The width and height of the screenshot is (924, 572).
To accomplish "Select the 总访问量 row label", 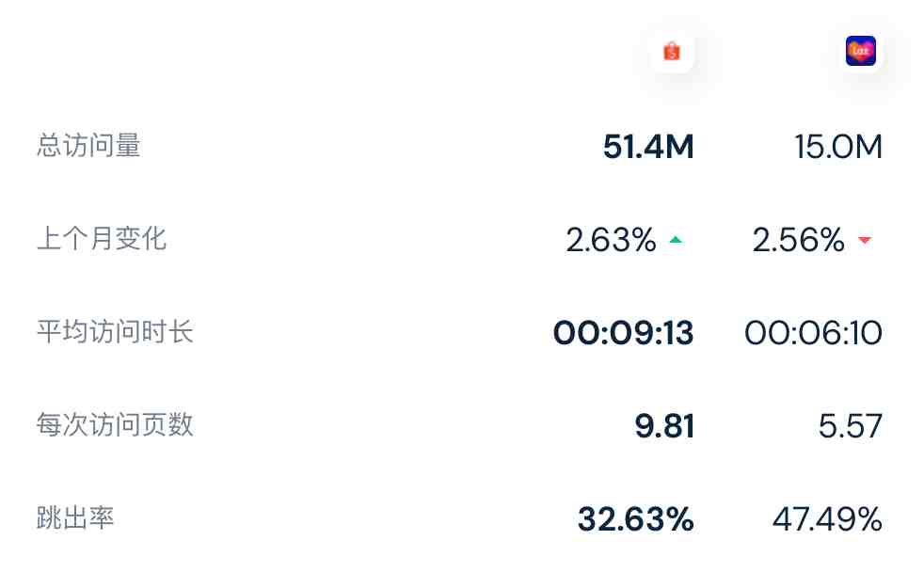I will pyautogui.click(x=88, y=146).
